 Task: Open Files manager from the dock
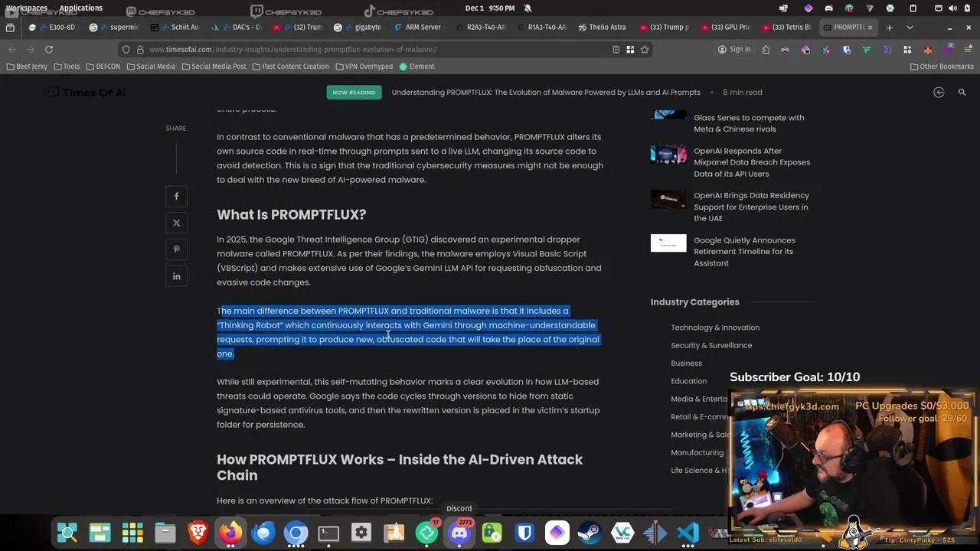[165, 533]
